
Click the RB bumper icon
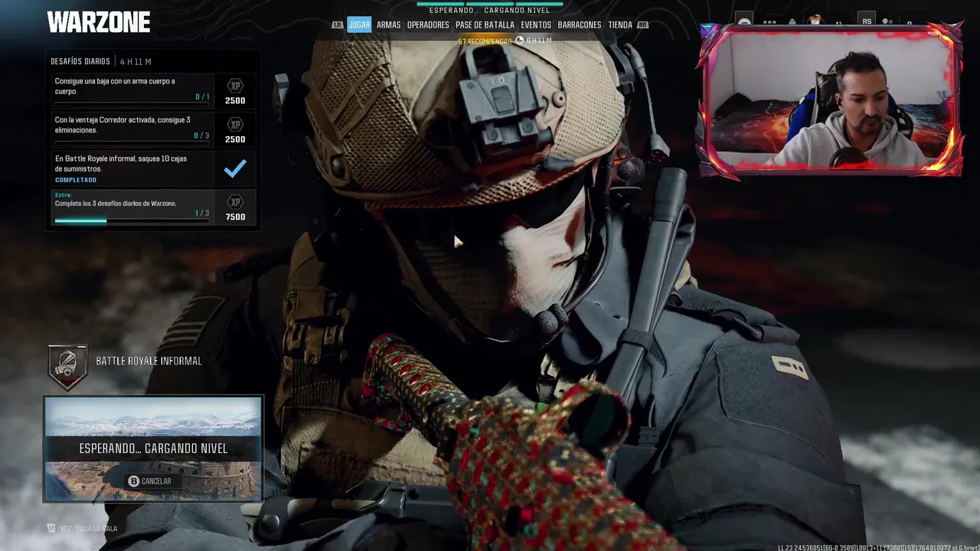tap(642, 24)
